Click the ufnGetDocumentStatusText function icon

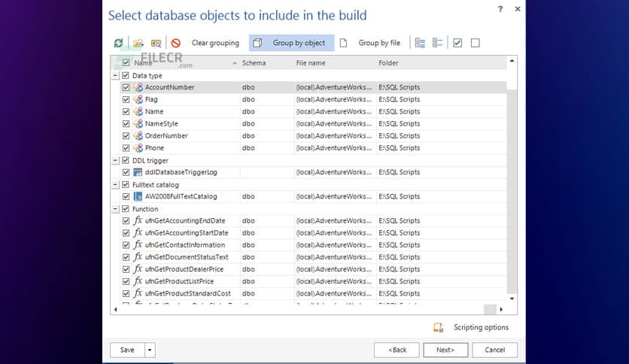click(138, 257)
